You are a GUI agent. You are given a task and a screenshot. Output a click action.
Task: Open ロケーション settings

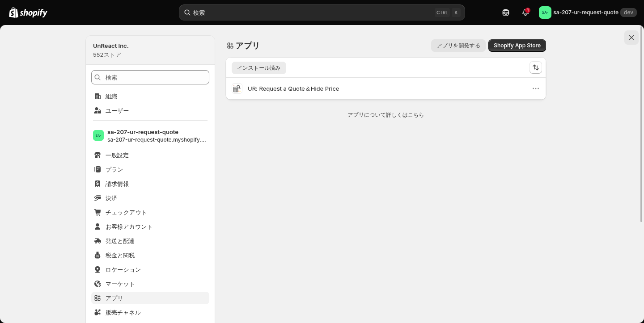pyautogui.click(x=150, y=269)
